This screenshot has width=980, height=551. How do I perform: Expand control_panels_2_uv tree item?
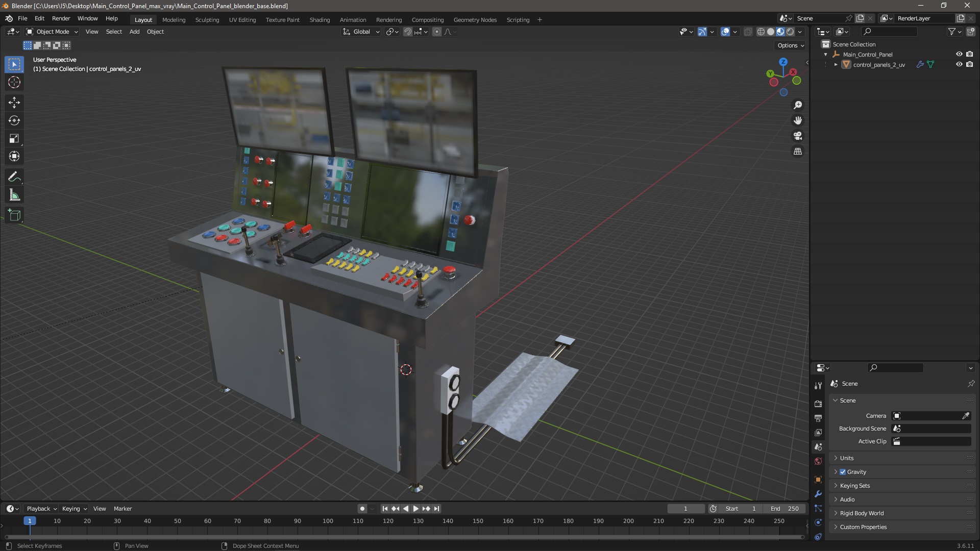(x=836, y=65)
